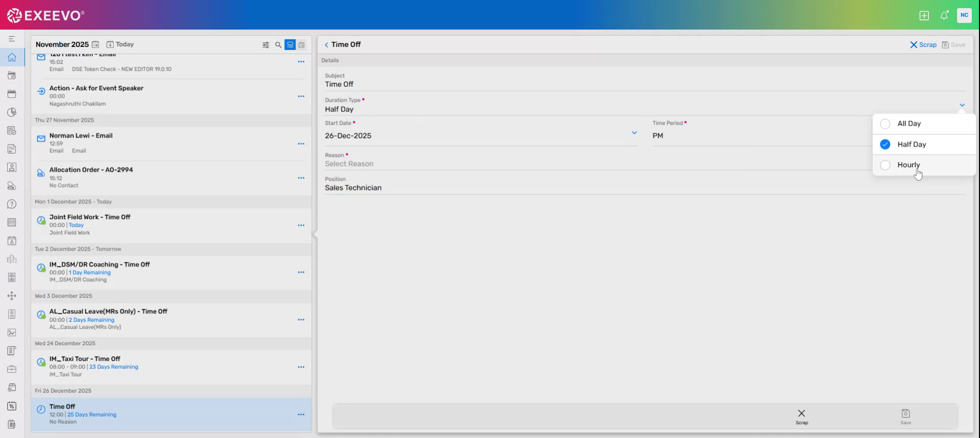Open more options for Joint Field Work - Time Off
980x438 pixels.
pos(301,225)
